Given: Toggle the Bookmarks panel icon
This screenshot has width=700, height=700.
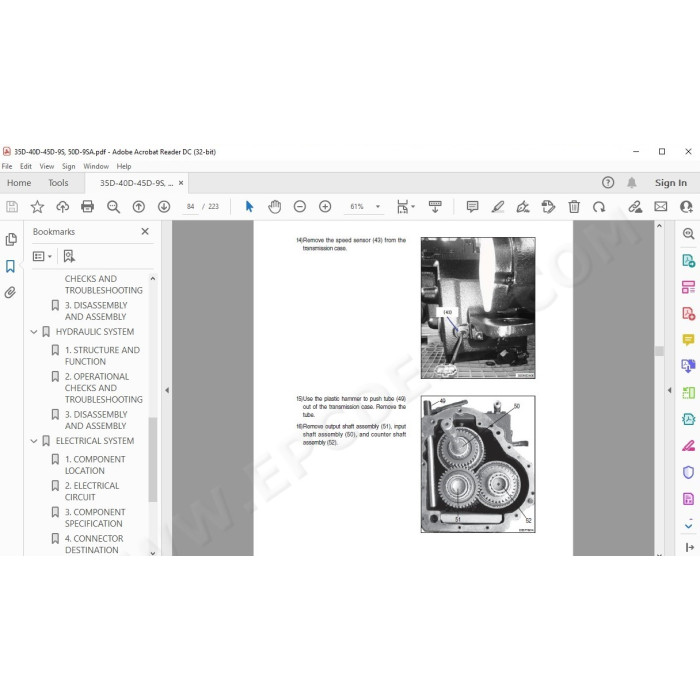Looking at the screenshot, I should pyautogui.click(x=11, y=266).
